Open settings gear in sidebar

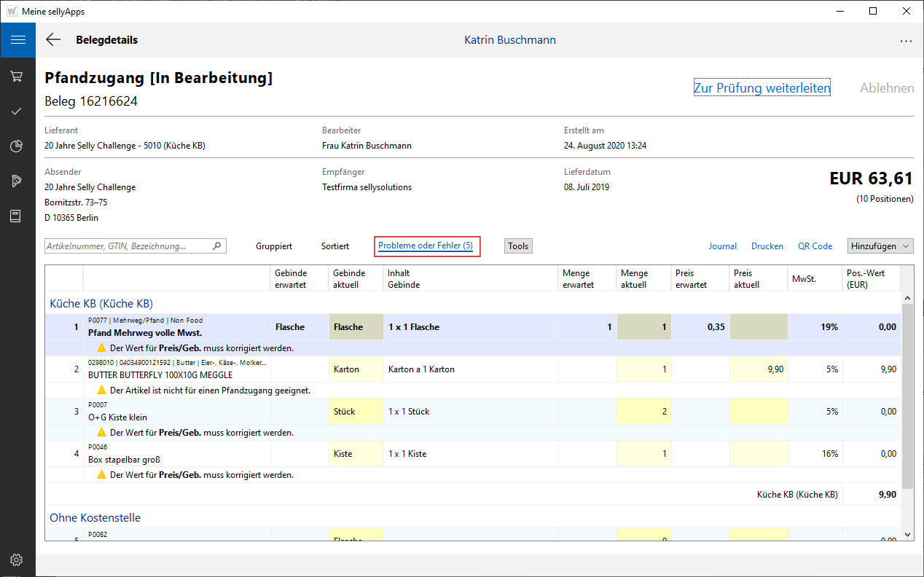(x=17, y=560)
